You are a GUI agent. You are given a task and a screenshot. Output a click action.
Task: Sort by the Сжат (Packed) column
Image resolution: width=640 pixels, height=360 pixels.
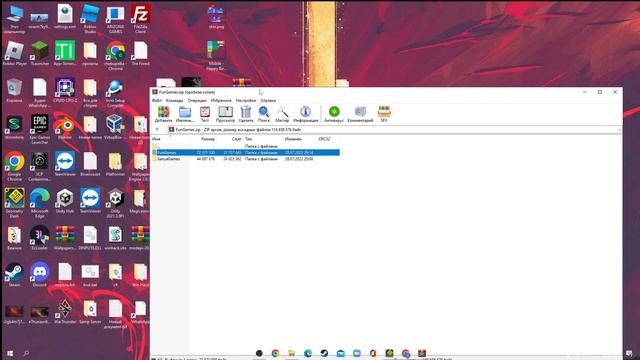coord(237,139)
